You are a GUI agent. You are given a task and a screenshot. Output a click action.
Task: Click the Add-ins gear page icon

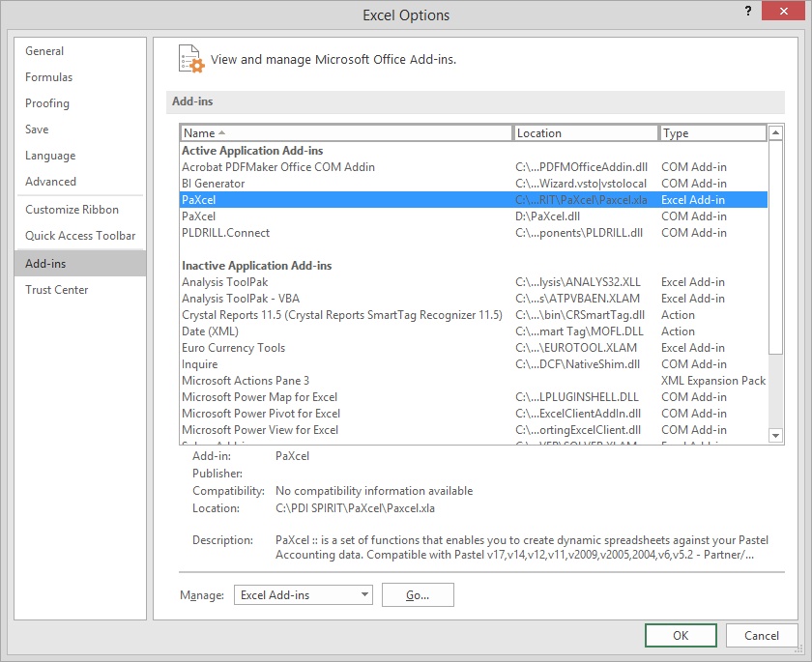point(191,59)
